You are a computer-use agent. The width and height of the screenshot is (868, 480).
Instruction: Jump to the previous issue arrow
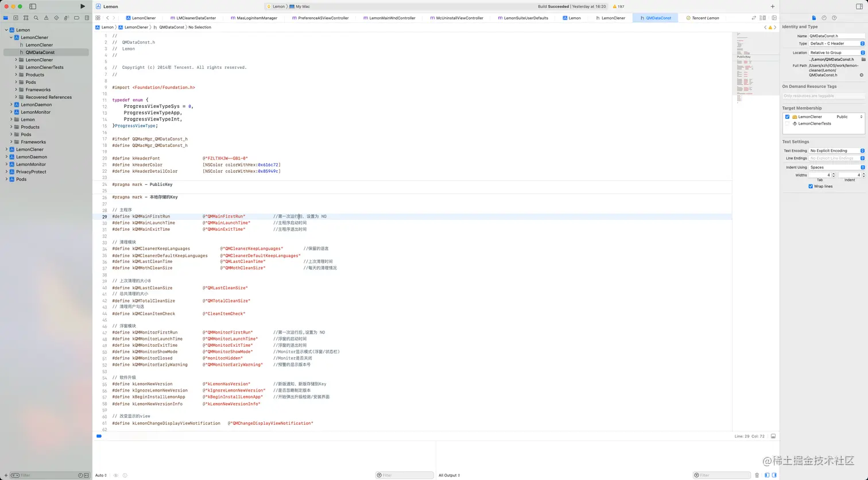pyautogui.click(x=766, y=27)
